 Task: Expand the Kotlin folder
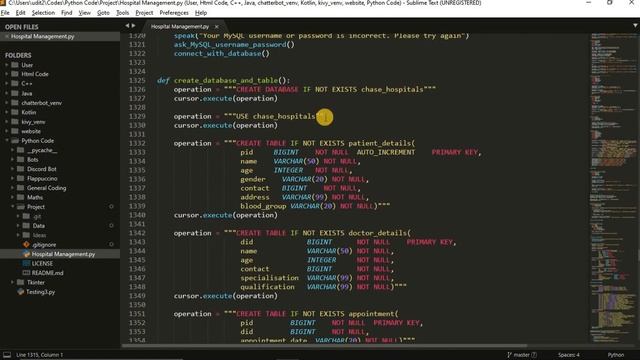[x=7, y=112]
